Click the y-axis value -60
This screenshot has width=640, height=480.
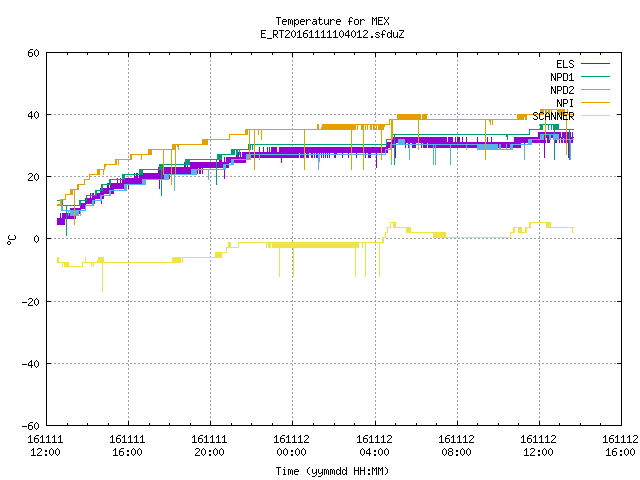coord(31,426)
